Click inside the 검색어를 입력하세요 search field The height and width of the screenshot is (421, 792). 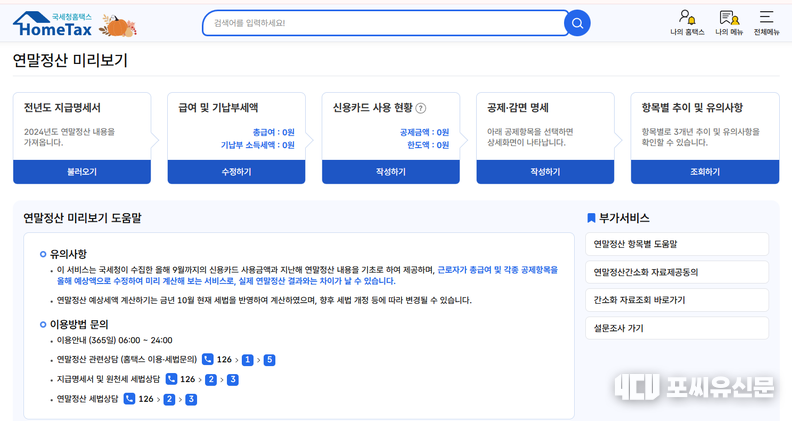point(380,23)
